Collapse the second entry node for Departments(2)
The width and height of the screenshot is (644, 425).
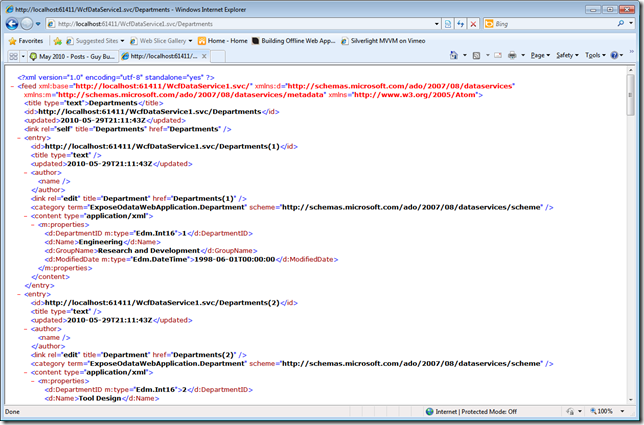tap(19, 294)
